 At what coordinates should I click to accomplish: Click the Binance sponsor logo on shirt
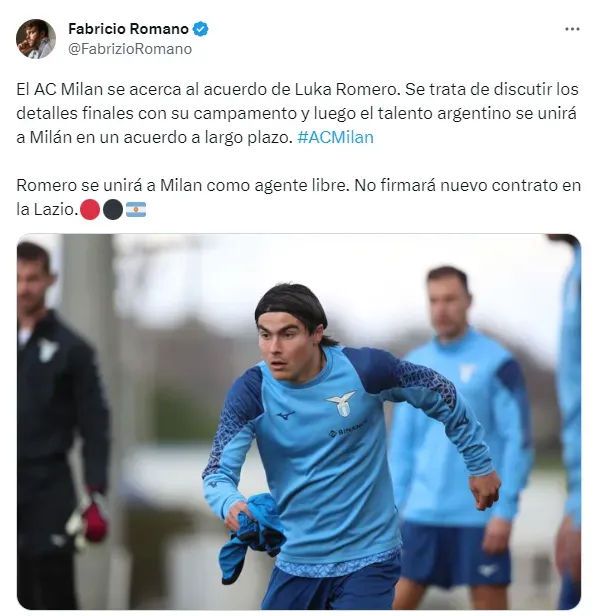coord(348,428)
